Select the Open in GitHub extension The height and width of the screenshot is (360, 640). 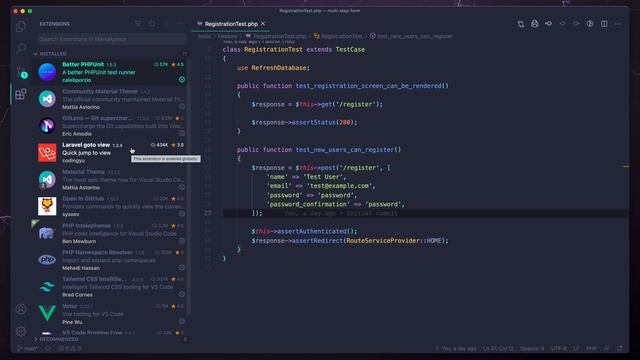110,206
